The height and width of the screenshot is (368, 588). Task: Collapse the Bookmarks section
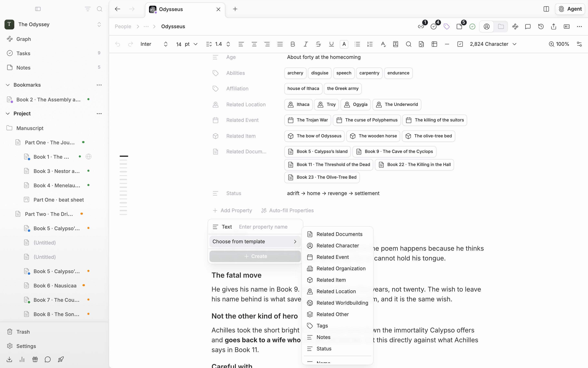click(x=8, y=85)
